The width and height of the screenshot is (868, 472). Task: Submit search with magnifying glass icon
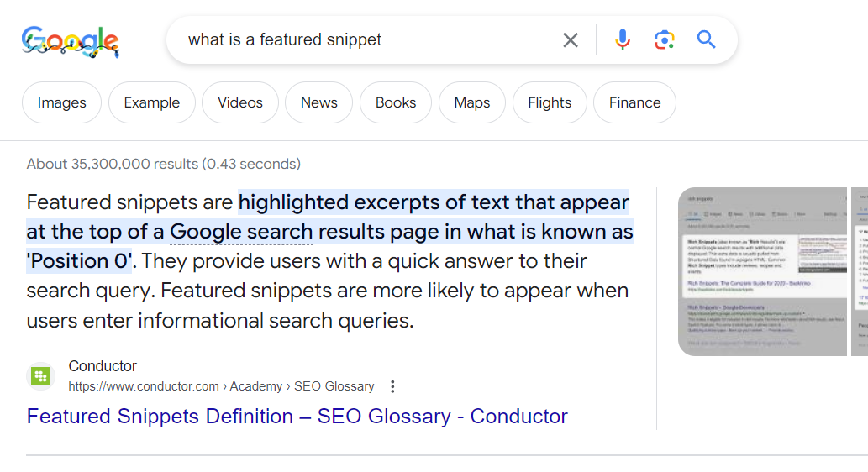click(x=707, y=40)
